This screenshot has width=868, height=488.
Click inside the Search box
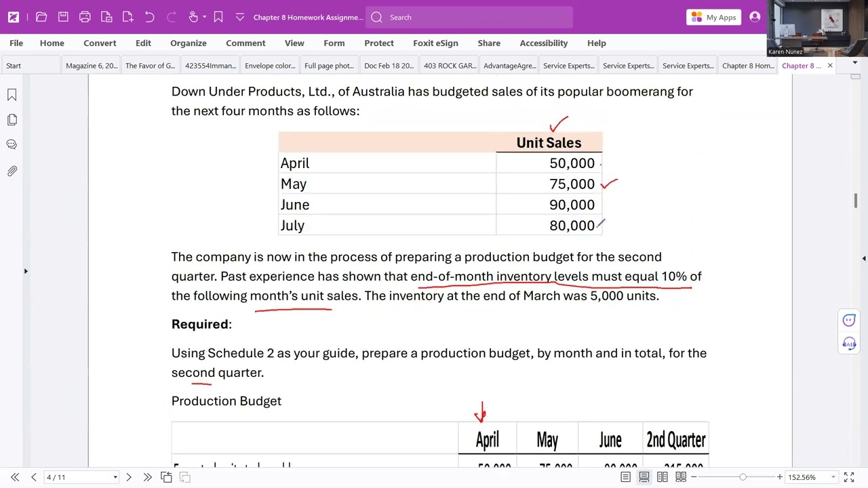(469, 17)
